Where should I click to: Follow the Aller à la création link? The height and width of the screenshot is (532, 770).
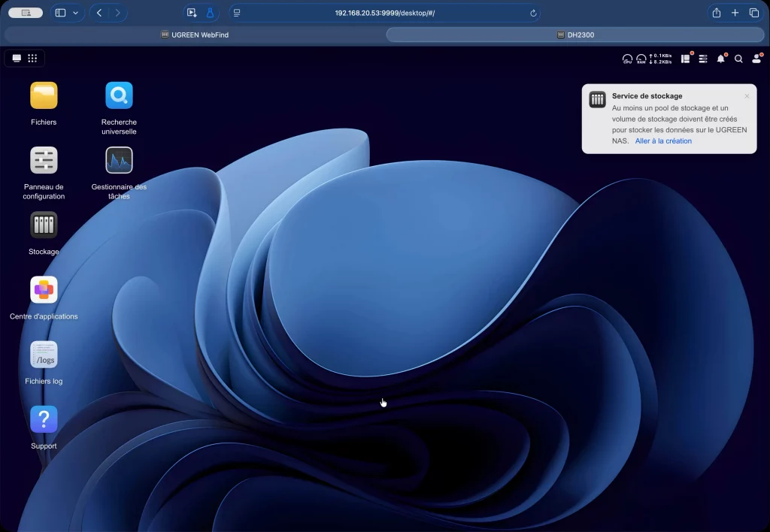(x=663, y=141)
